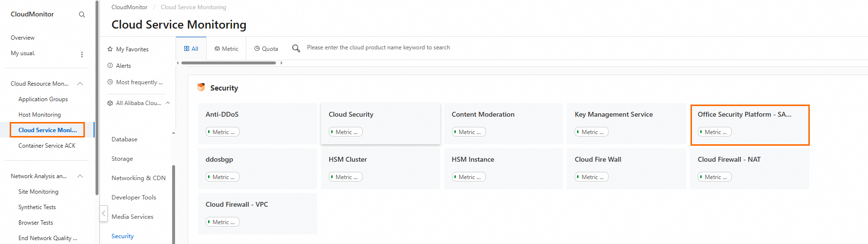Viewport: 868px width, 244px height.
Task: Click the CloudMonitor search magnifier icon
Action: (x=82, y=15)
